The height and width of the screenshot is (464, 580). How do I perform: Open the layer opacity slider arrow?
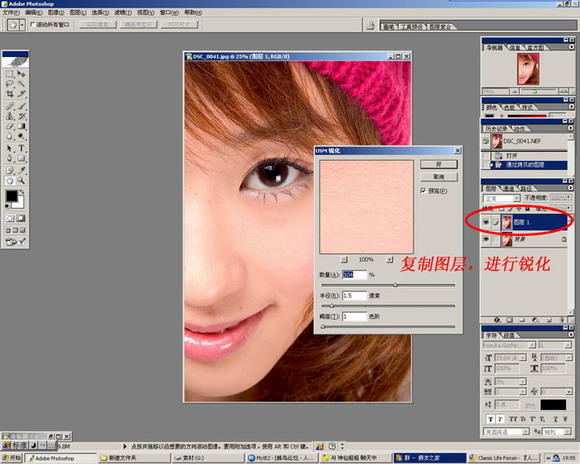[x=569, y=198]
